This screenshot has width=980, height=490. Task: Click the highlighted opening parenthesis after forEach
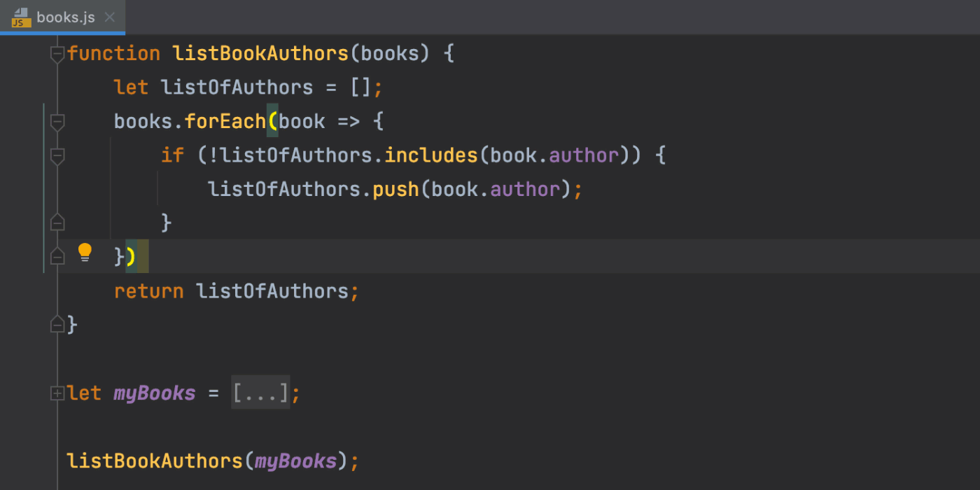coord(272,122)
